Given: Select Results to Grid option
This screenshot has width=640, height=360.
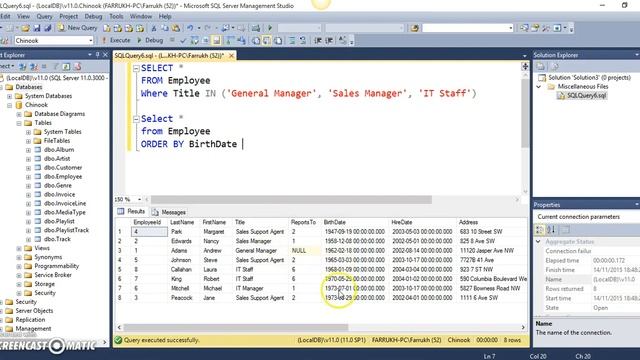Looking at the screenshot, I should [x=267, y=40].
